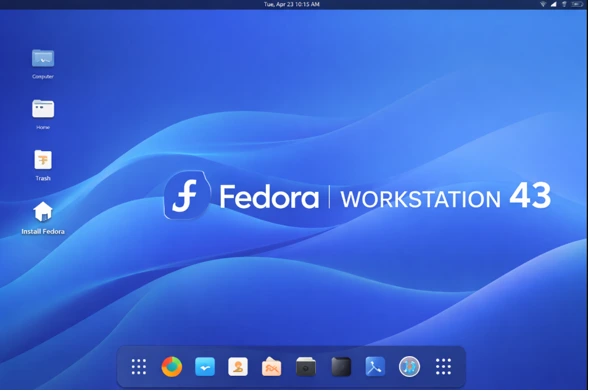Launch the Firefox browser from the dock
This screenshot has width=590, height=391.
(x=172, y=367)
